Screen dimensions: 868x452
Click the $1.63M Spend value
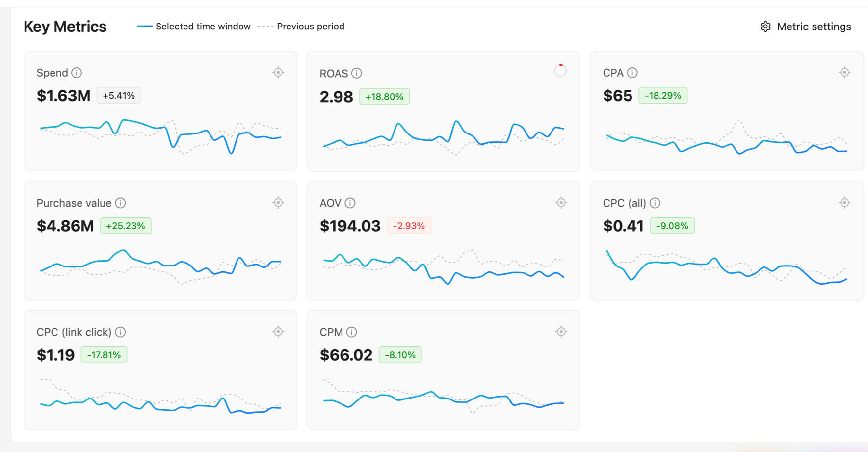pos(63,96)
